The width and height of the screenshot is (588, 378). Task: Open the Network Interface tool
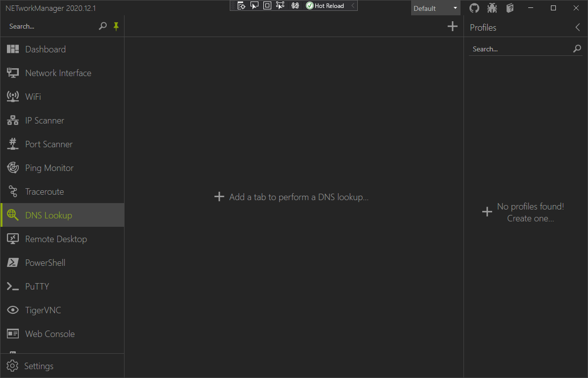coord(62,73)
